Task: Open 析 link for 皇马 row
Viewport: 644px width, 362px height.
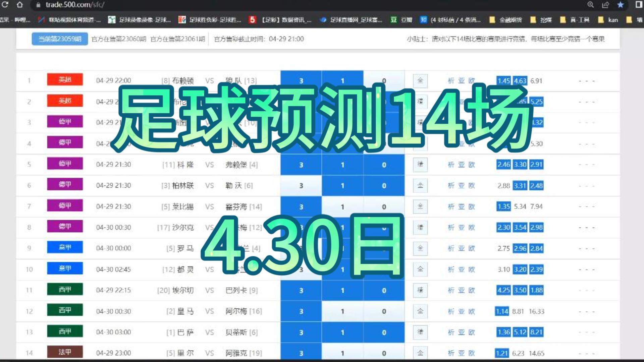Action: (451, 311)
